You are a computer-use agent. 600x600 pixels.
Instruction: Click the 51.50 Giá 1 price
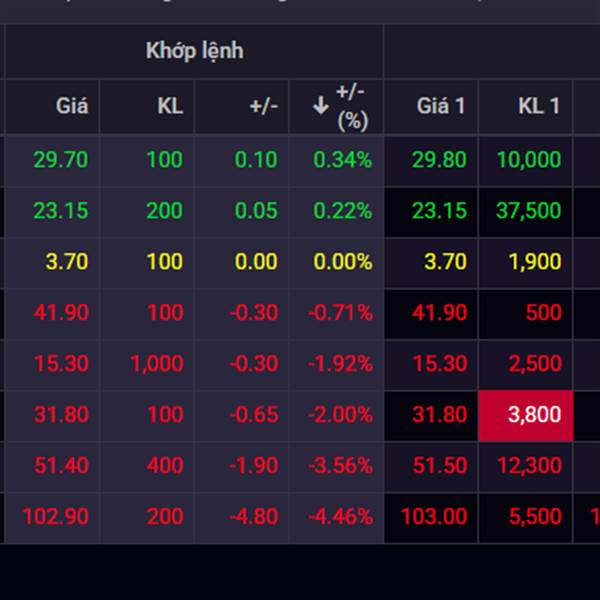tap(440, 465)
